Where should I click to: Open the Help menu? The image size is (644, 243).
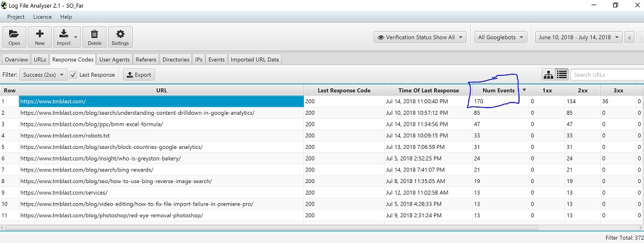(66, 17)
